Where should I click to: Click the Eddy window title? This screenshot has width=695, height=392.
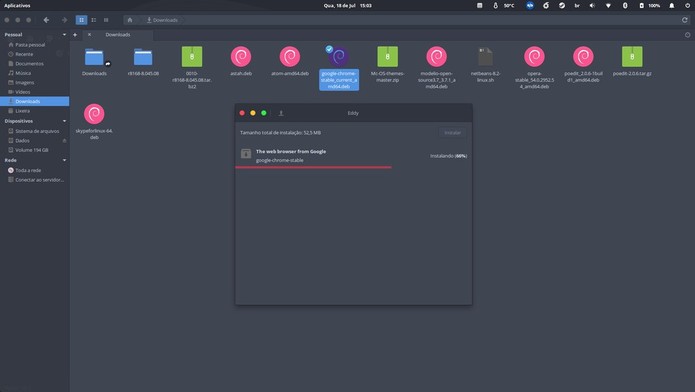pyautogui.click(x=353, y=113)
